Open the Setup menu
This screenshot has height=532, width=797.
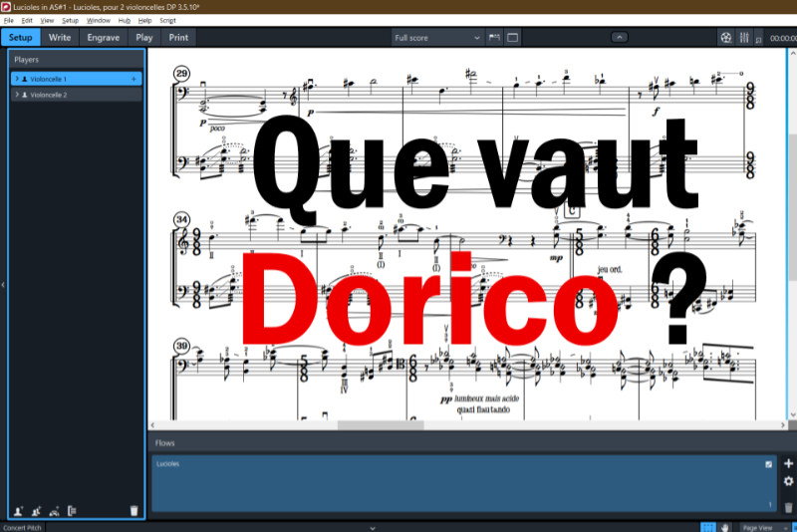(x=70, y=20)
